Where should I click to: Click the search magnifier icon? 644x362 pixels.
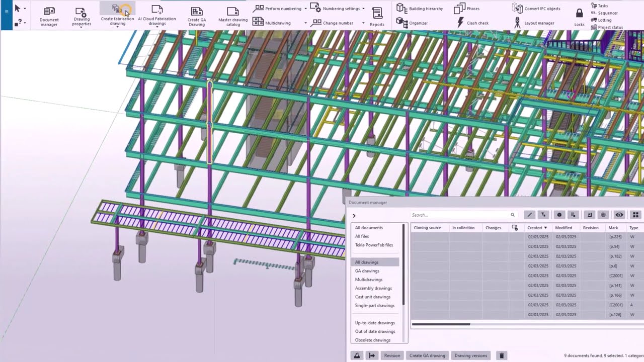513,215
